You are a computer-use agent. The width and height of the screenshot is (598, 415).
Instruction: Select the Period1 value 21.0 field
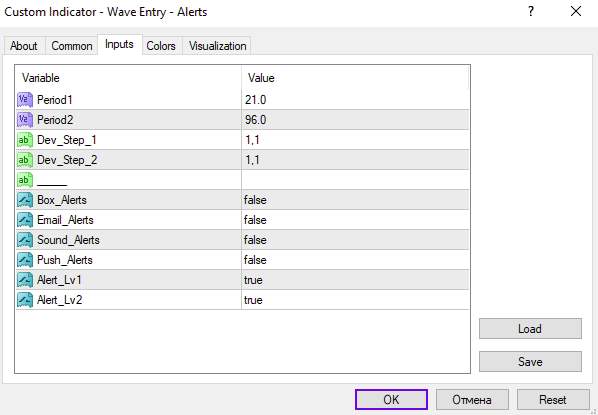(355, 100)
